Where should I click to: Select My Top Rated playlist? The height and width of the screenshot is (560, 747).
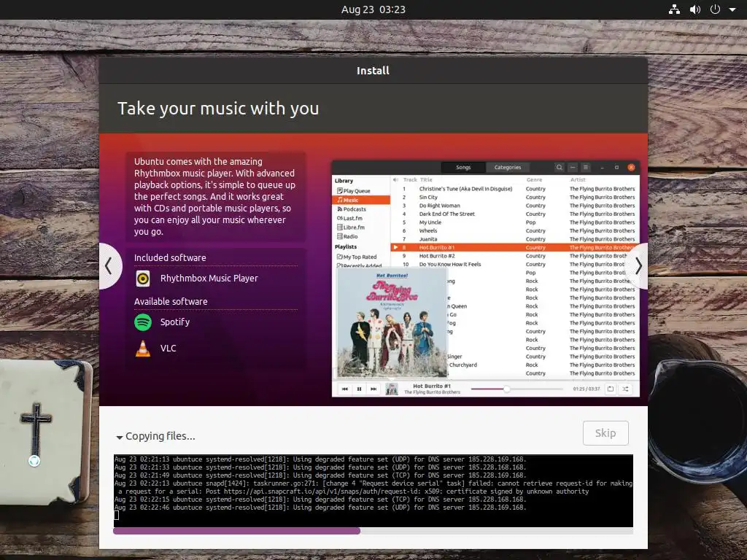[x=356, y=257]
